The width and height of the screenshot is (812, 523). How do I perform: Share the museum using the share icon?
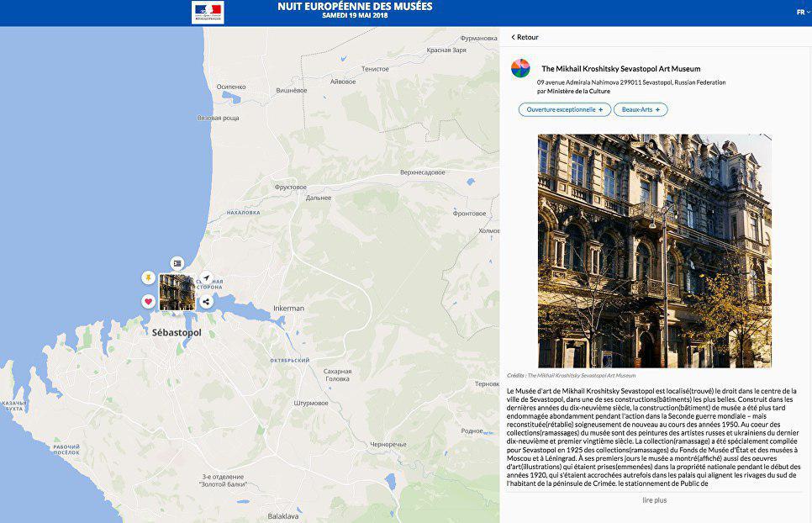tap(206, 302)
